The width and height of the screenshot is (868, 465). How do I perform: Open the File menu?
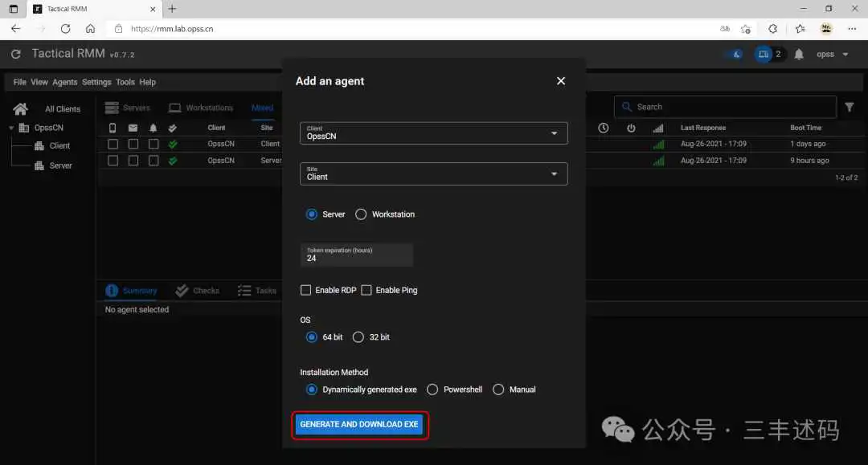[20, 82]
